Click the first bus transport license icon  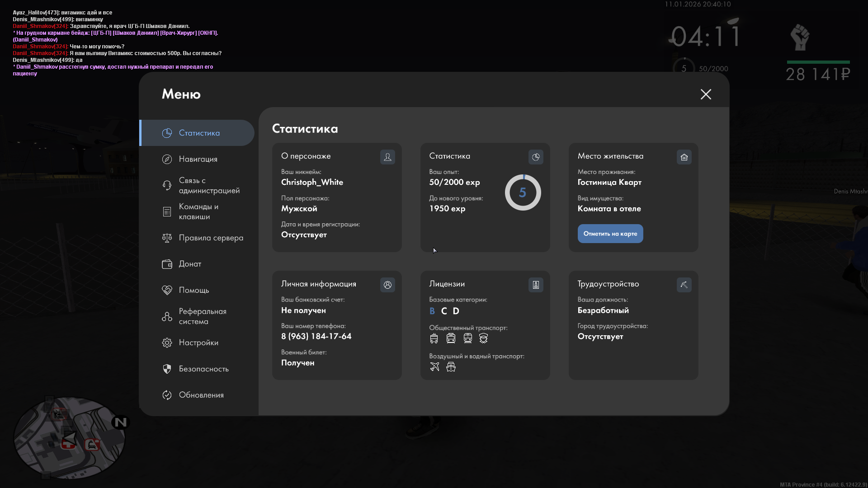coord(434,338)
